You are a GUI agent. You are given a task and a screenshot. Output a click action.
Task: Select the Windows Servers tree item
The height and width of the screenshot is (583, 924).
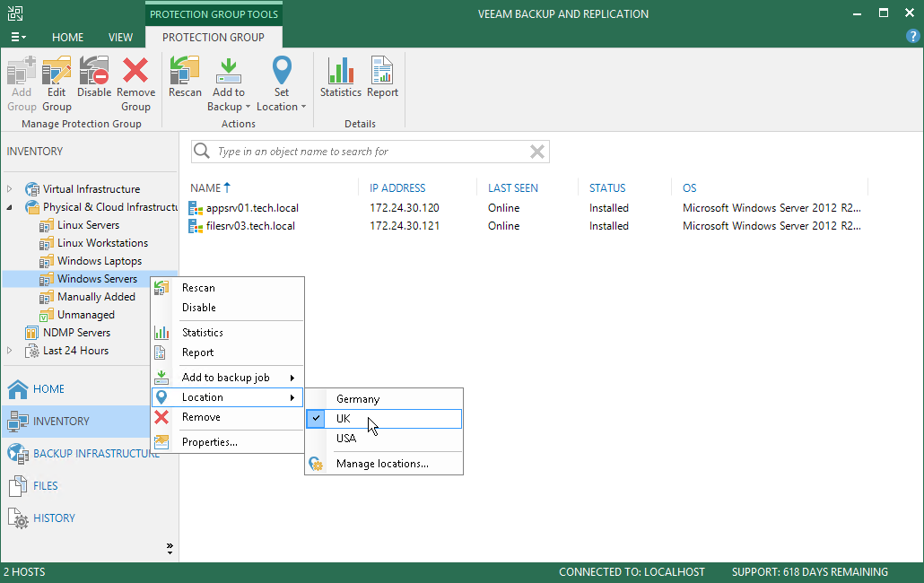(97, 279)
